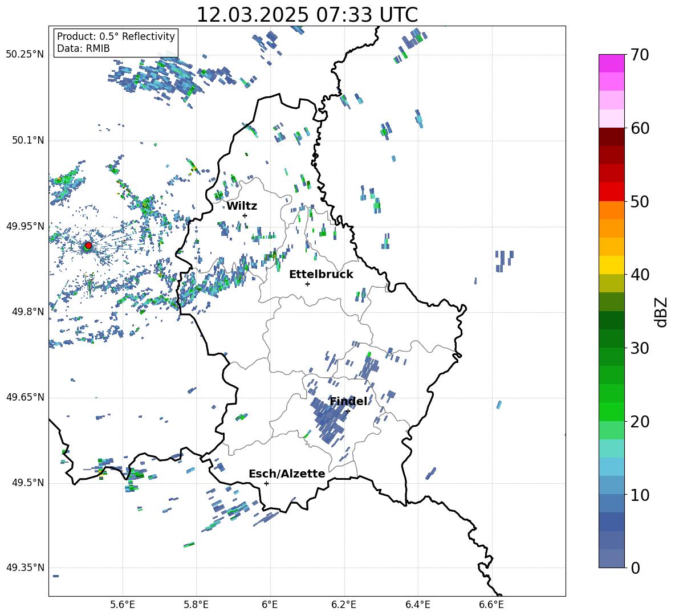Click the longitude label 6.6°E
Image resolution: width=675 pixels, height=616 pixels.
[x=491, y=605]
